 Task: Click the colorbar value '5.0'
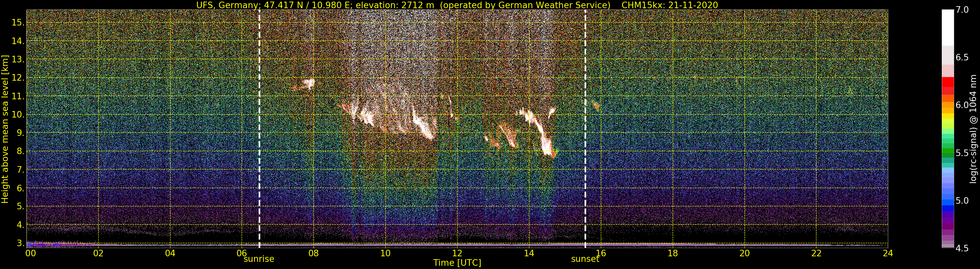[x=962, y=200]
